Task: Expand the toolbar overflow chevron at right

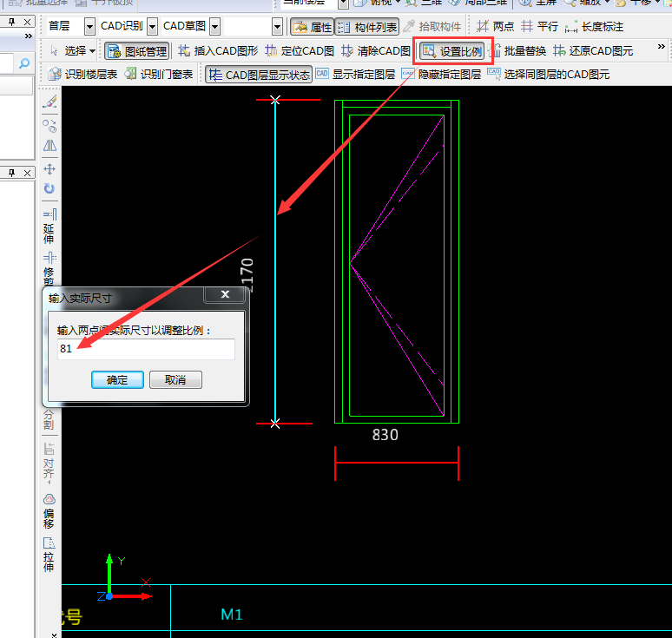Action: (662, 46)
